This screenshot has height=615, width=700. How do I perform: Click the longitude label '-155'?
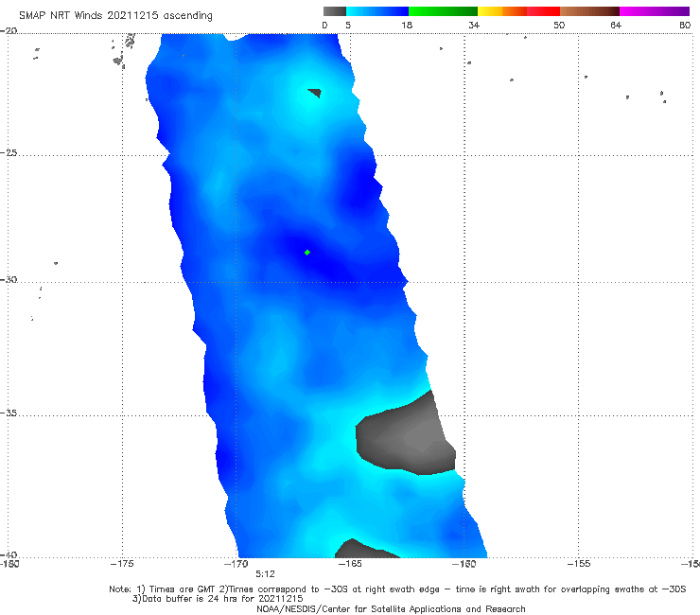579,564
